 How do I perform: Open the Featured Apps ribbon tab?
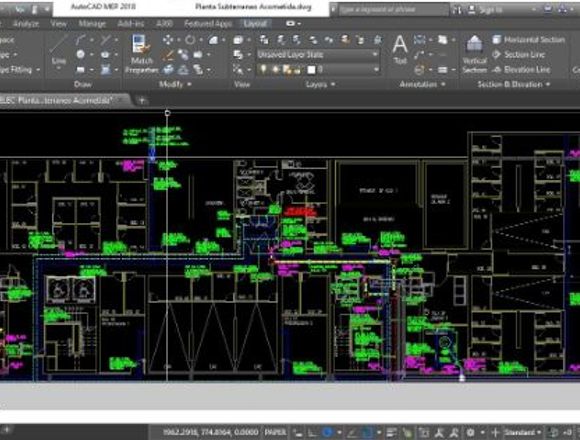point(208,24)
